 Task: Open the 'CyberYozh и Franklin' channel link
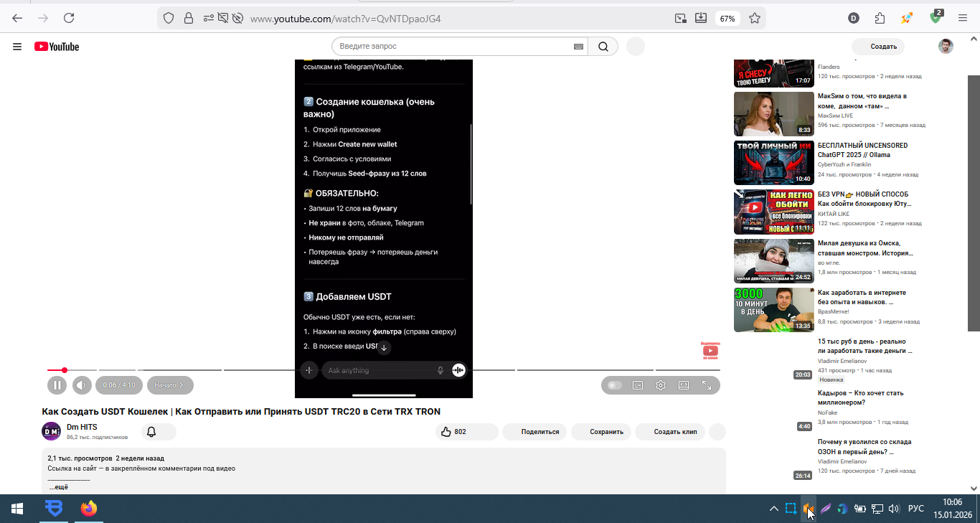[844, 164]
